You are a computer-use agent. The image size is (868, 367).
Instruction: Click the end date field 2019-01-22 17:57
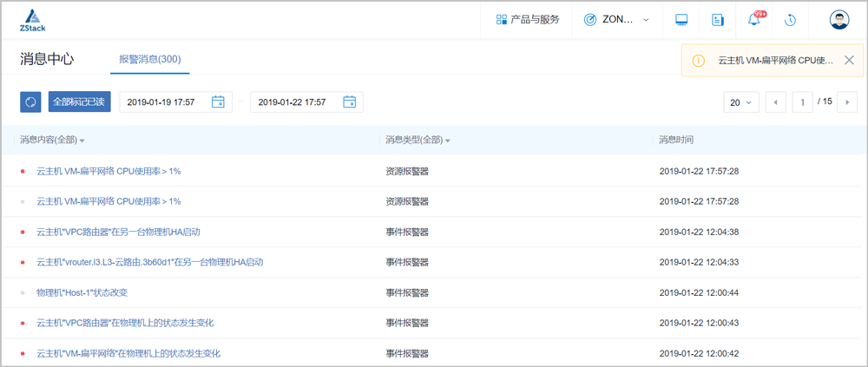point(295,102)
